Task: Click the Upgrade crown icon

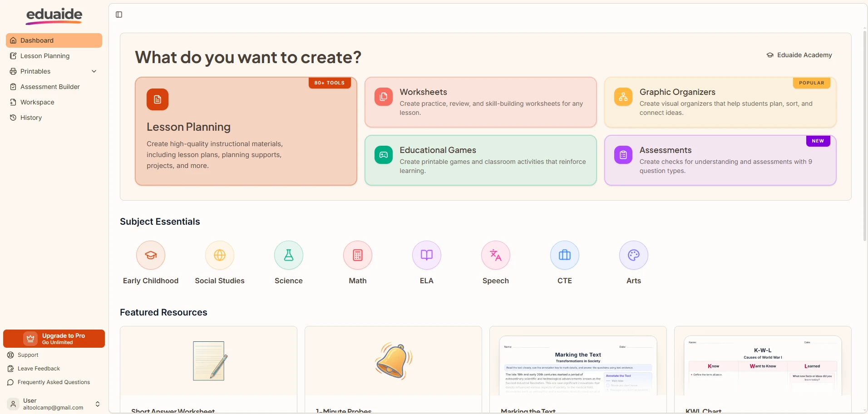Action: point(30,339)
